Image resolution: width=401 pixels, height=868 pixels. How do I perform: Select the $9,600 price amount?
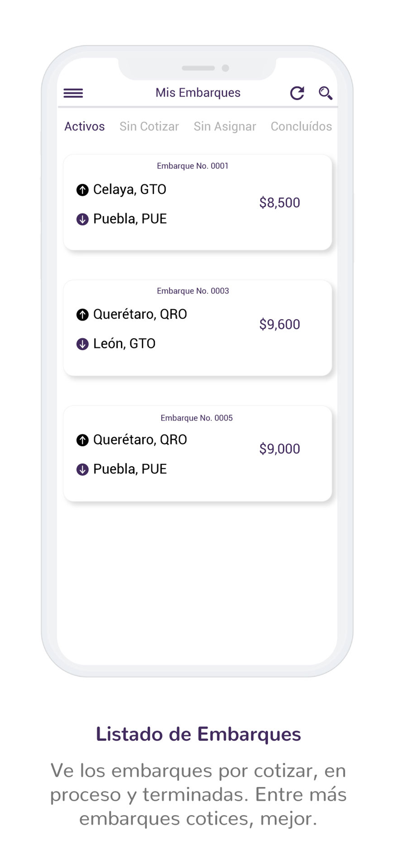click(x=279, y=324)
